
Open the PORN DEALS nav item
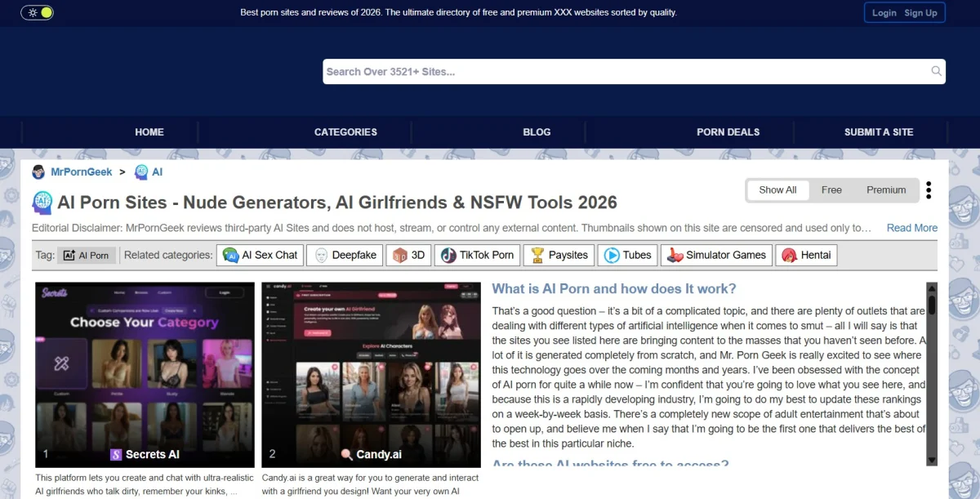click(728, 131)
